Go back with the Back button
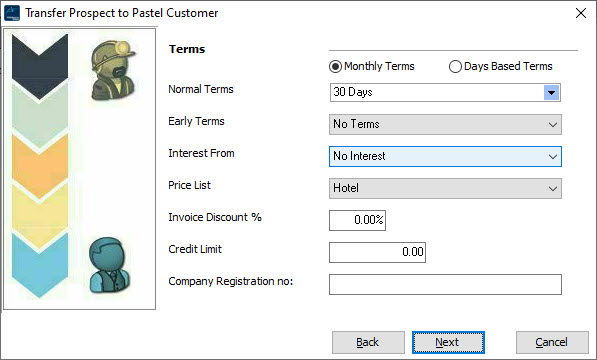Screen dimensions: 597x360 point(368,342)
